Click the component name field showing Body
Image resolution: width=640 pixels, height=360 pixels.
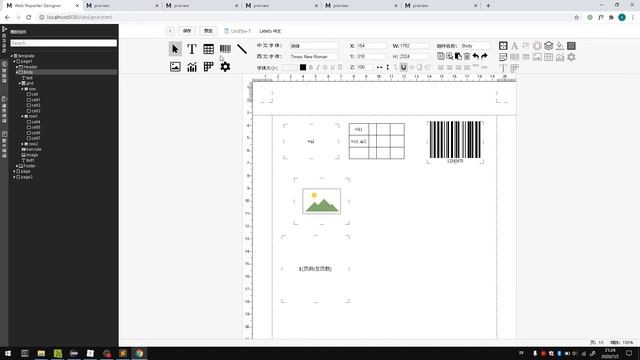pos(475,46)
